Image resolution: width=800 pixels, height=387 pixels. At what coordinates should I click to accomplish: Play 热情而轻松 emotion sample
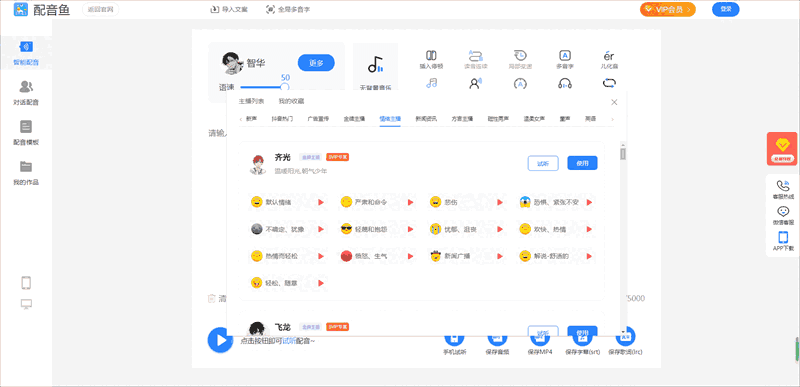[x=321, y=256]
